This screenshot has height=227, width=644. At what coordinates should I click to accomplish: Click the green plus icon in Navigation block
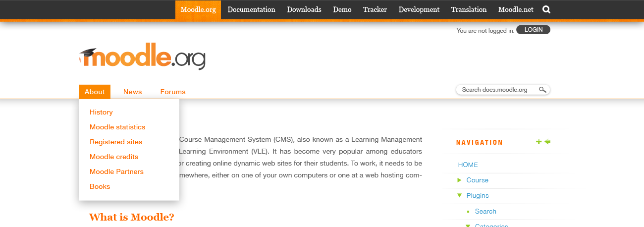539,142
